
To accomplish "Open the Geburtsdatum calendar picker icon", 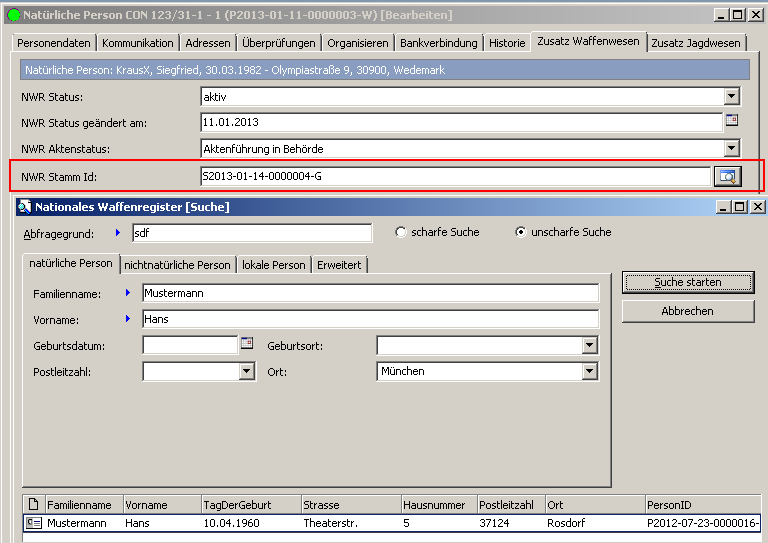I will point(247,344).
